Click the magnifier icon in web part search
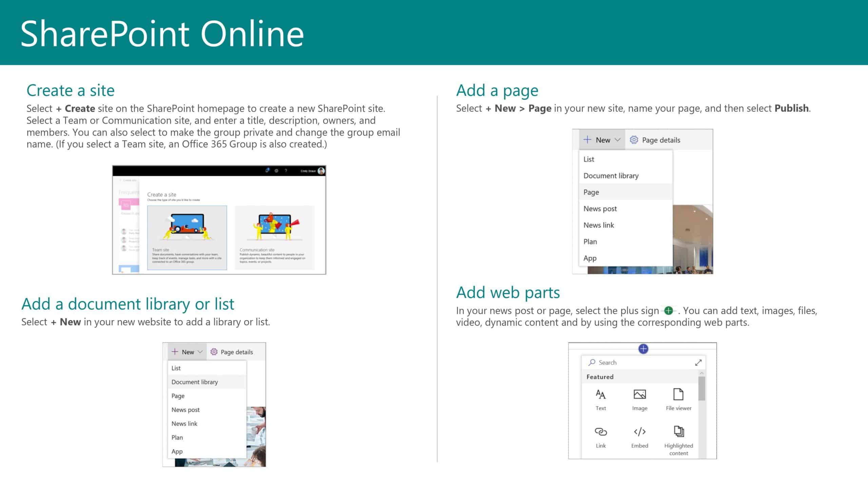 coord(592,363)
